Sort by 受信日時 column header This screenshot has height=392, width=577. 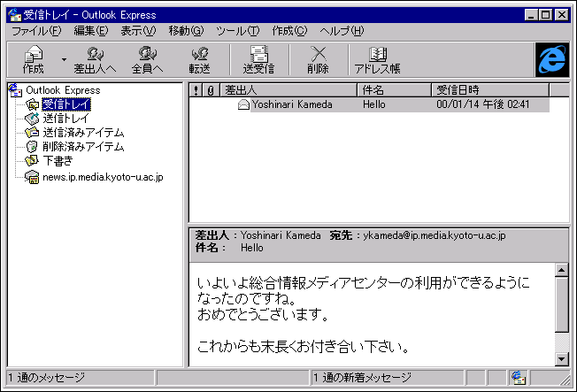(490, 90)
